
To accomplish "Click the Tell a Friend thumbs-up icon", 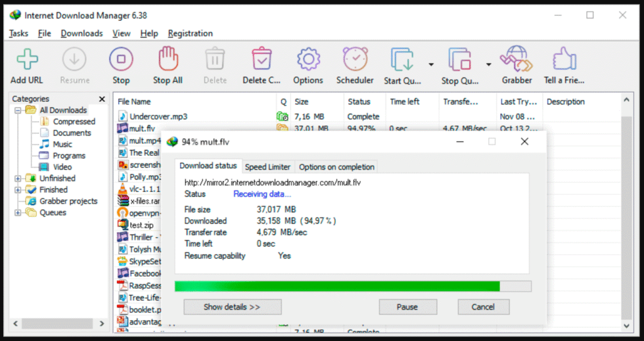I will (x=564, y=60).
